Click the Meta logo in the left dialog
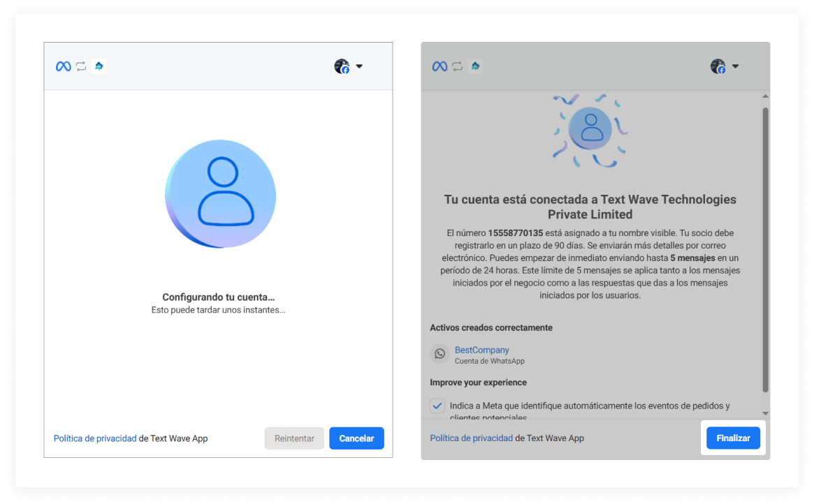Viewport: 814px width, 504px height. click(x=64, y=66)
